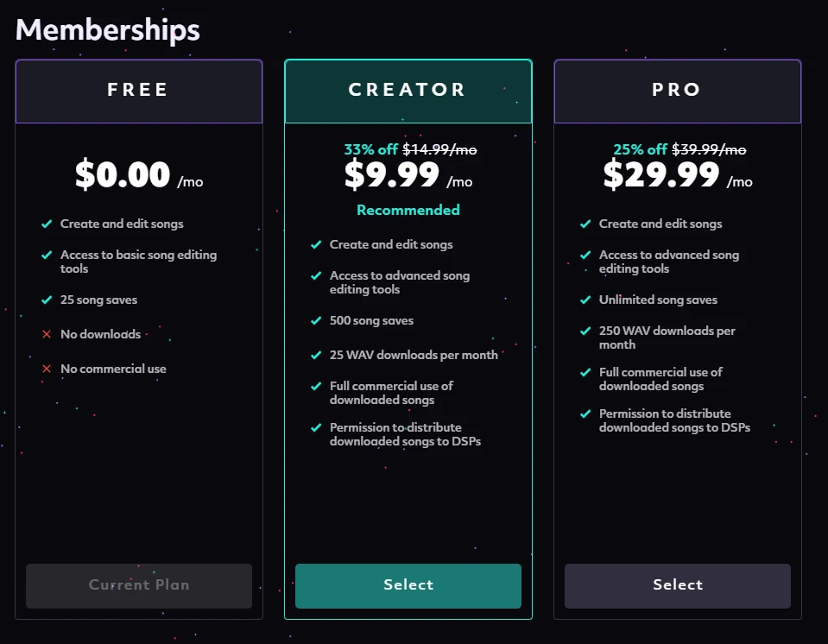Click the Memberships heading

[108, 30]
